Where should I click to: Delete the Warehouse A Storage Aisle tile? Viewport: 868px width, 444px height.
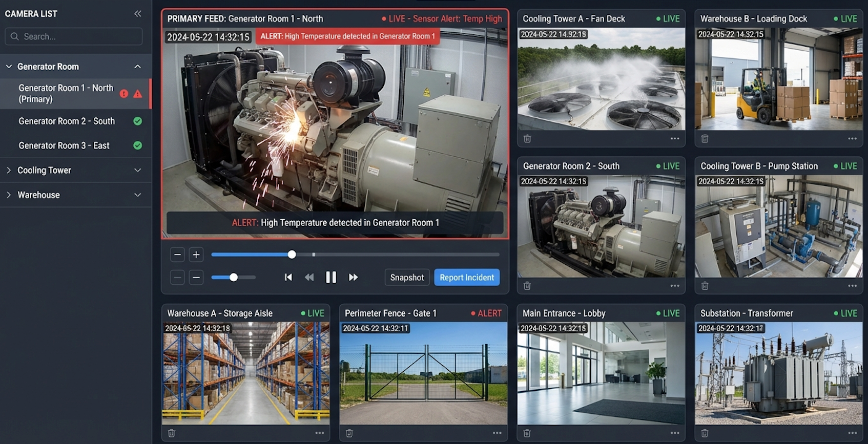tap(172, 433)
